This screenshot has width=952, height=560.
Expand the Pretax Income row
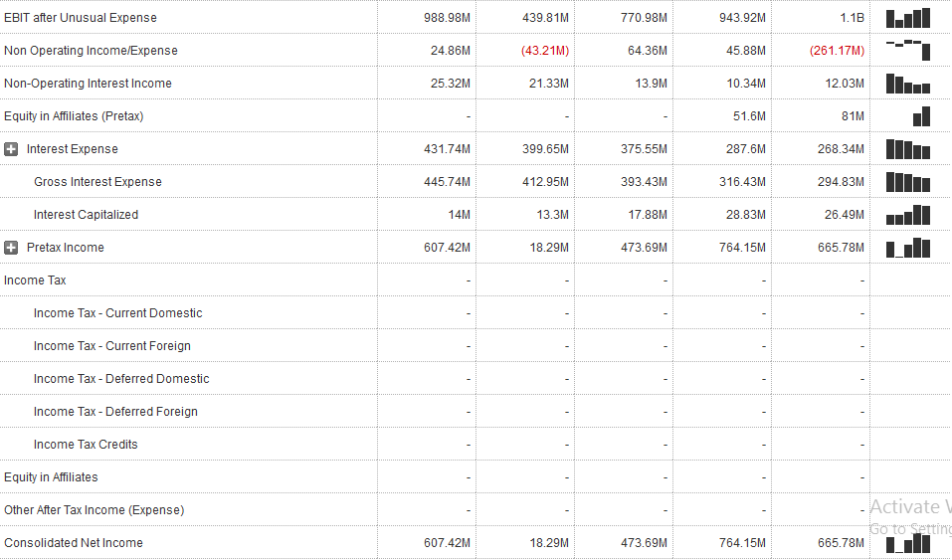11,248
